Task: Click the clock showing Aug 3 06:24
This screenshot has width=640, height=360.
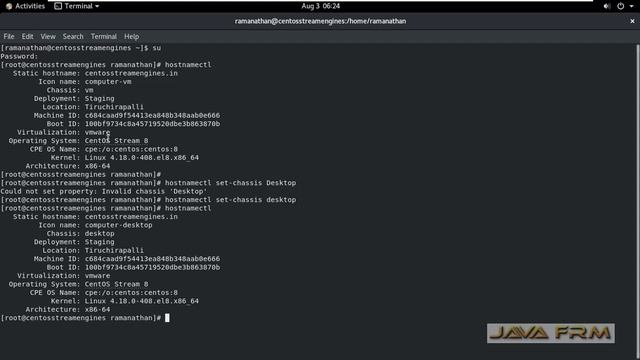Action: coord(320,6)
